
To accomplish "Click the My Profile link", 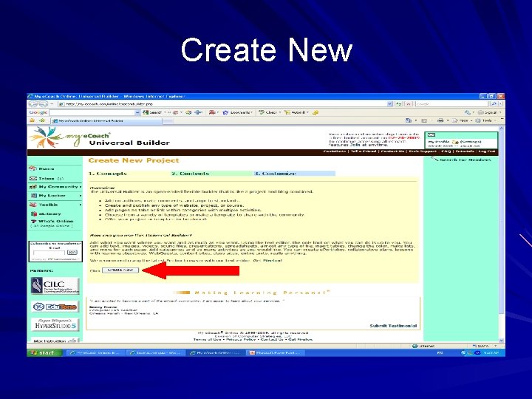I will 439,141.
